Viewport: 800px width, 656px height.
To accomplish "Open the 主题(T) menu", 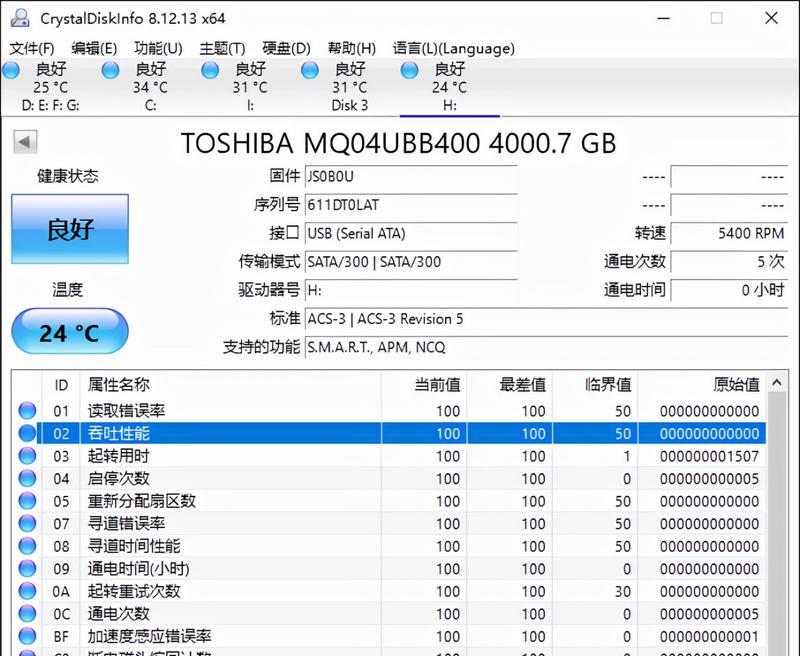I will pos(222,48).
